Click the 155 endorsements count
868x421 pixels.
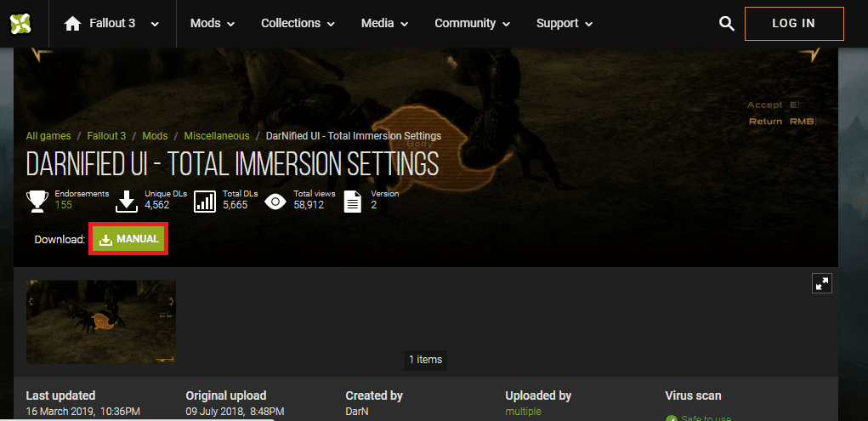click(63, 205)
